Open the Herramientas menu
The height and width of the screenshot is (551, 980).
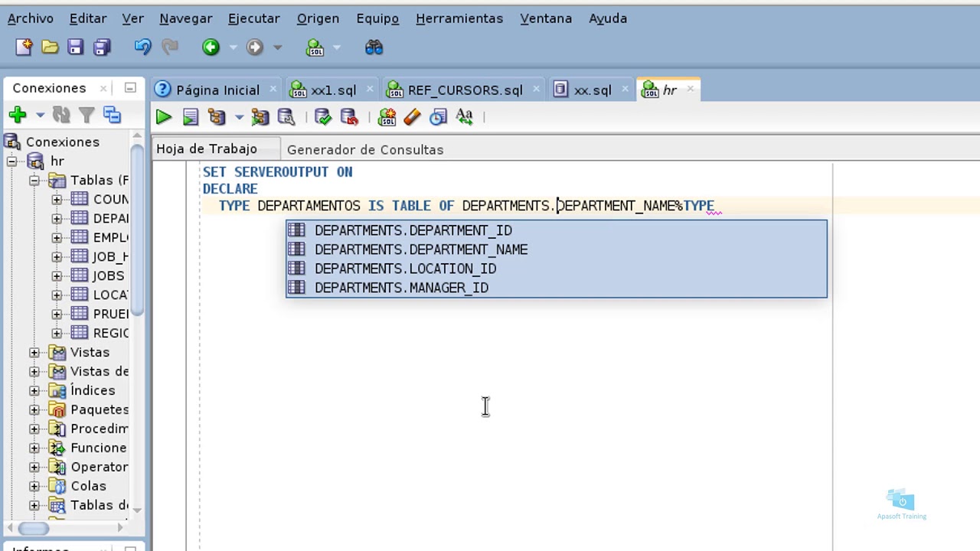pyautogui.click(x=459, y=18)
